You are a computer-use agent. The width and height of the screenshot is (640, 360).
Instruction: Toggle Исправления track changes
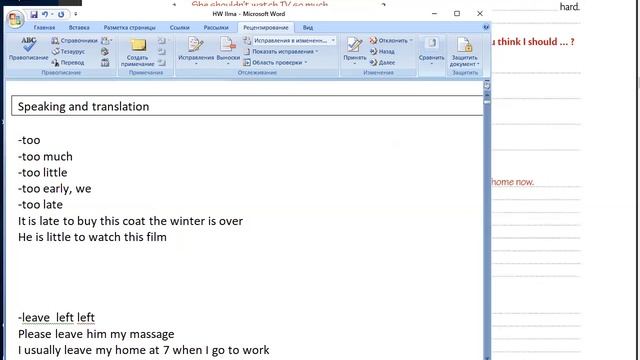click(x=196, y=51)
